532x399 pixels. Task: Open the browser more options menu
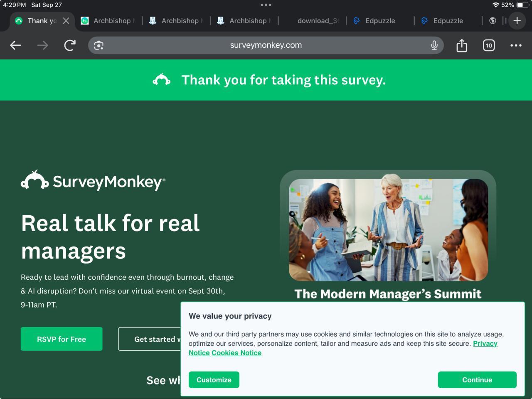(516, 45)
